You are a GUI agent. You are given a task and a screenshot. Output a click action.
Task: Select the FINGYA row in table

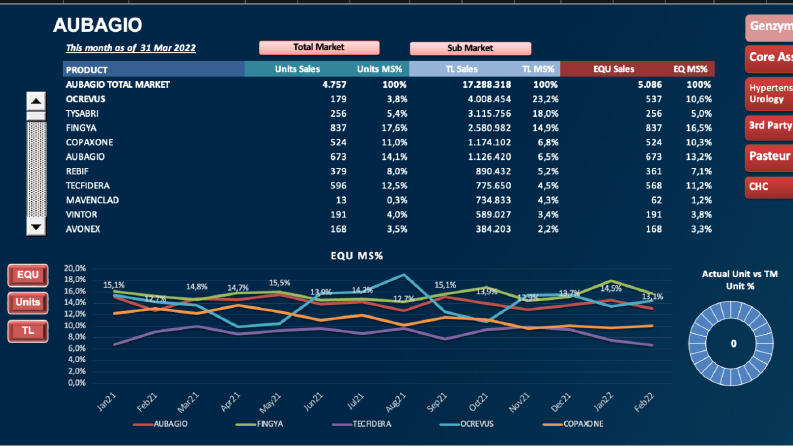tap(388, 128)
